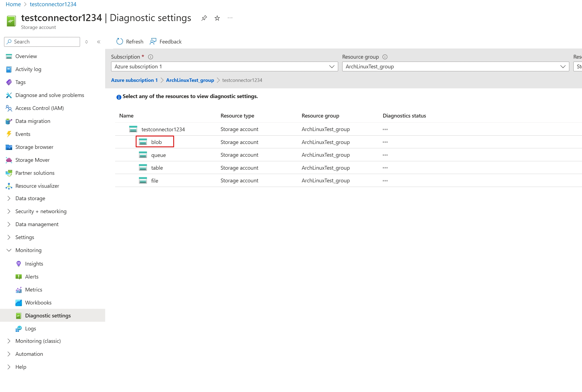Screen dimensions: 582x392
Task: Select the table resource name
Action: pos(157,168)
